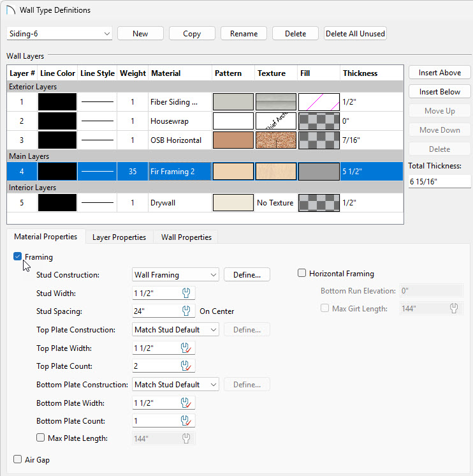
Task: Select the Housewrap material cell
Action: [180, 121]
